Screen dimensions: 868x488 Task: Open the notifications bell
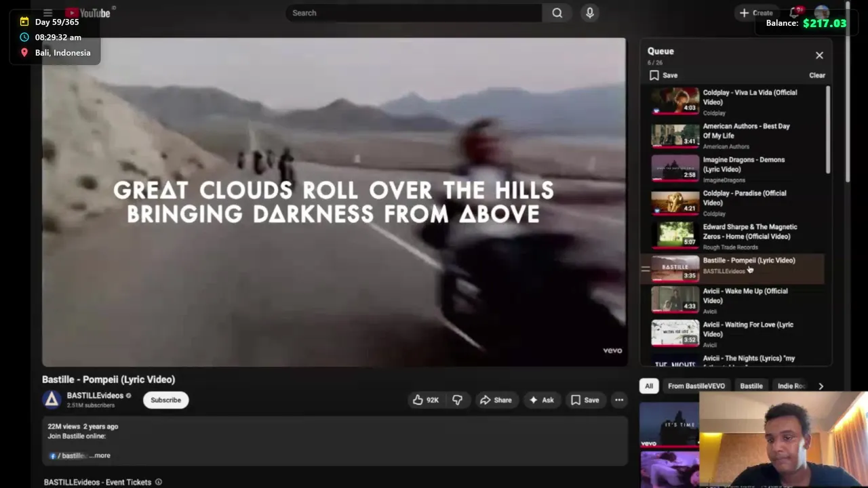[795, 13]
